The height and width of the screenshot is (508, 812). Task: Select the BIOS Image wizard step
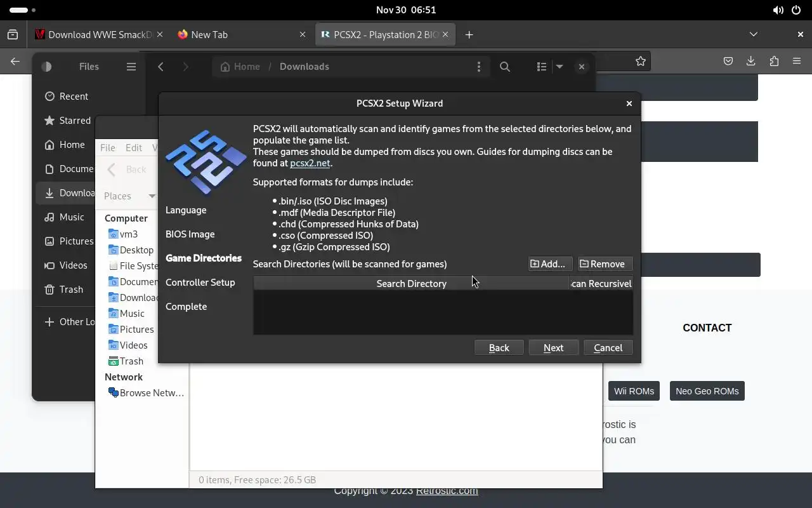point(190,234)
